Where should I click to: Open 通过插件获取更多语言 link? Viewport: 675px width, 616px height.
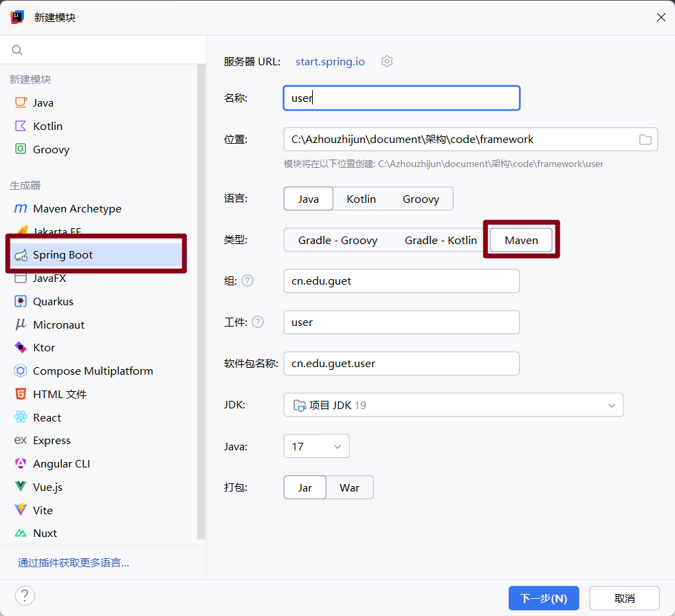(x=73, y=562)
